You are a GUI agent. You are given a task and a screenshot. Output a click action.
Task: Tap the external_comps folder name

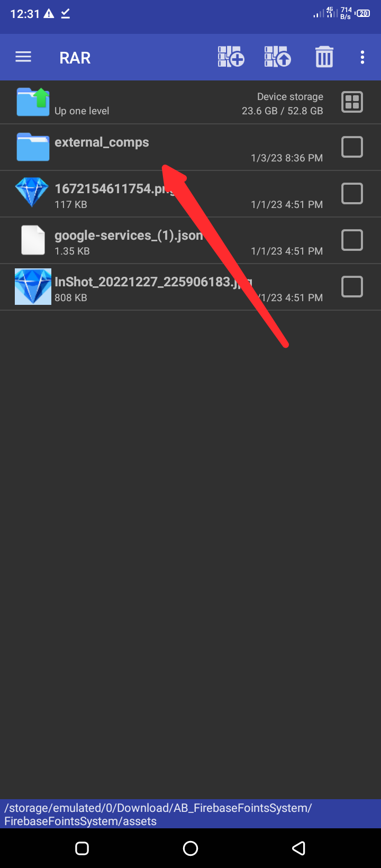(102, 142)
